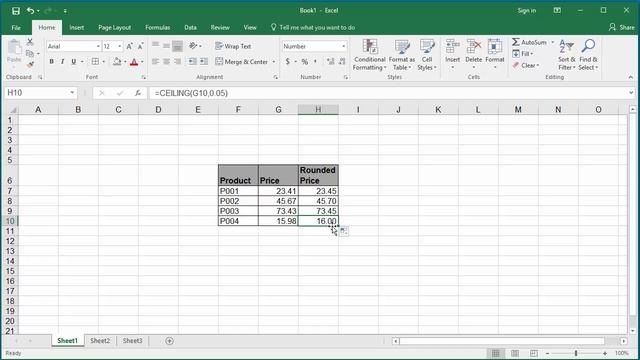Apply percent style
The image size is (640, 360).
click(304, 62)
